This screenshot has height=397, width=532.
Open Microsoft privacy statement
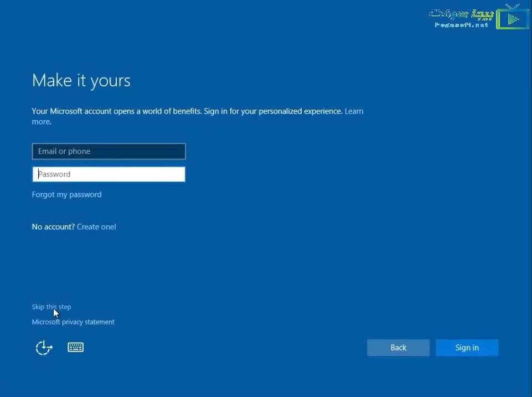73,322
